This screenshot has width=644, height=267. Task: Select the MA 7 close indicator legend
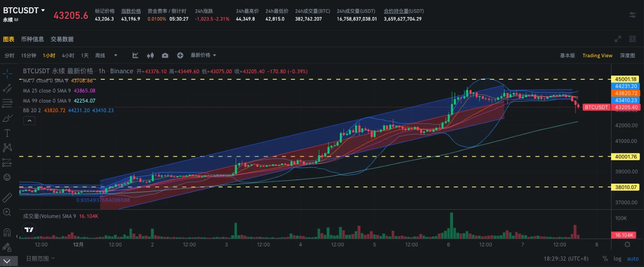coord(58,81)
